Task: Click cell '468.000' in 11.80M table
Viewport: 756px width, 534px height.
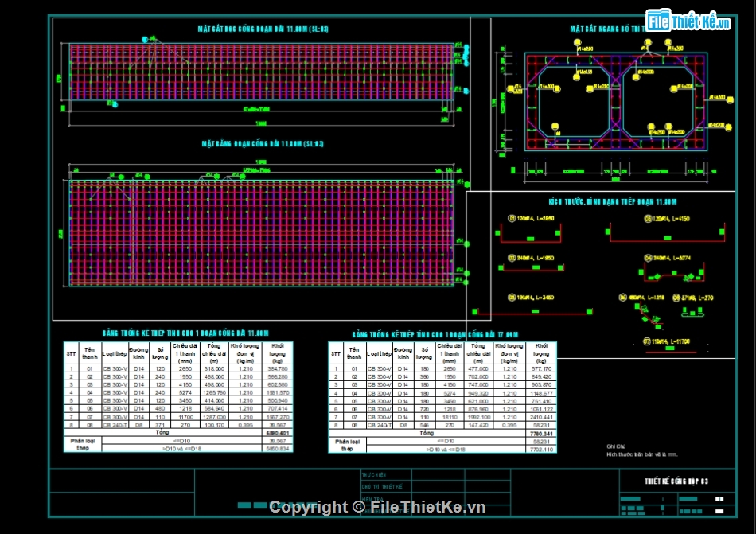Action: coord(214,377)
